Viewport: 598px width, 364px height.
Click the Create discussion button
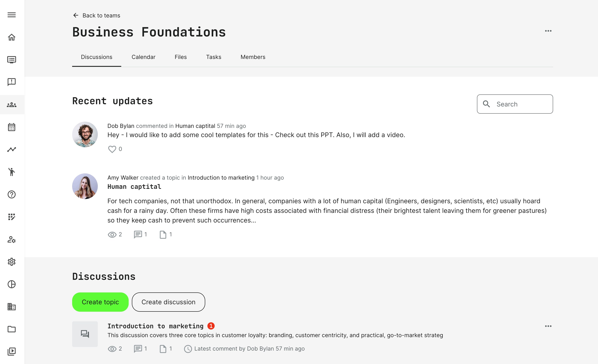pyautogui.click(x=168, y=302)
